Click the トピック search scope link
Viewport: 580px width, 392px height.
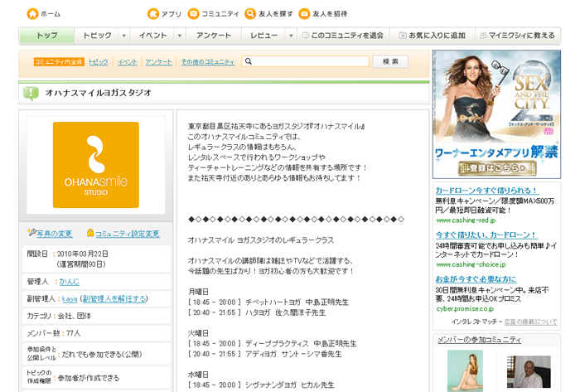point(99,62)
